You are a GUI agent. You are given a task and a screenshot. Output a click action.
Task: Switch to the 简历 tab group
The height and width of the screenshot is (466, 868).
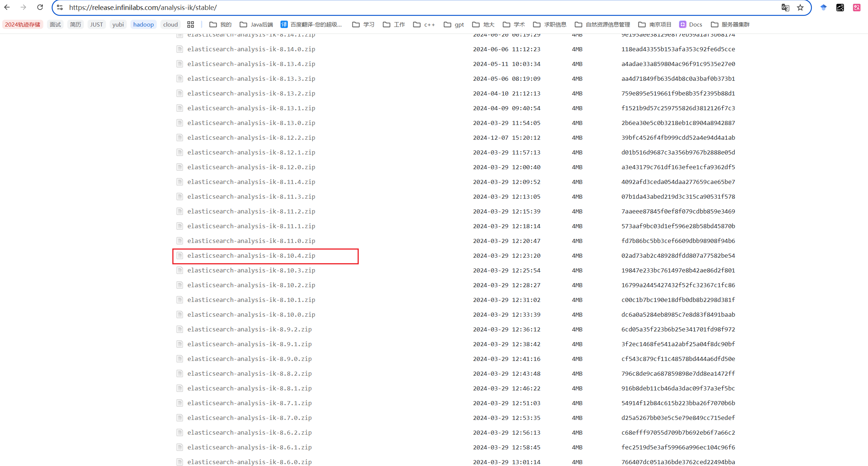76,24
